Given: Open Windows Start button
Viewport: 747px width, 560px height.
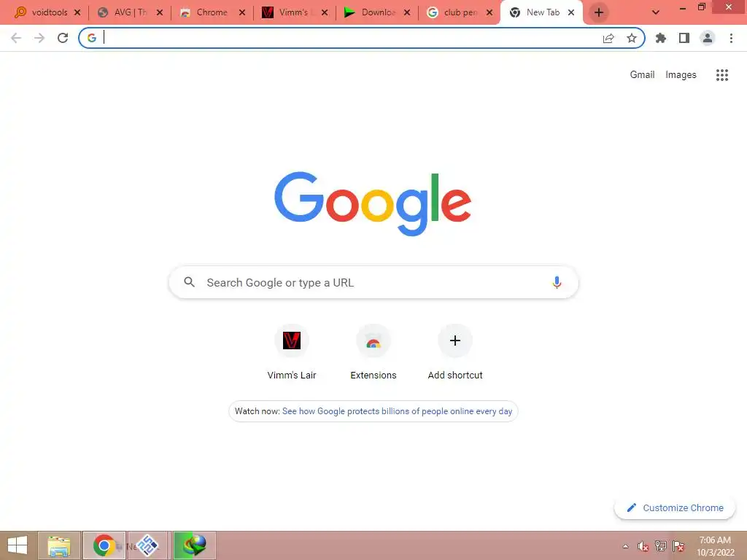Looking at the screenshot, I should click(18, 545).
